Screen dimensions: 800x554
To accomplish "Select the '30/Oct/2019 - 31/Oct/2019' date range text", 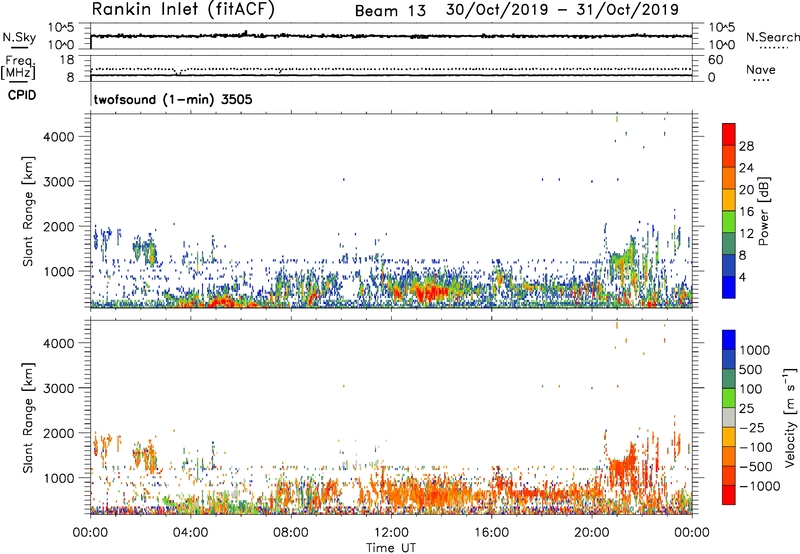I will point(562,10).
